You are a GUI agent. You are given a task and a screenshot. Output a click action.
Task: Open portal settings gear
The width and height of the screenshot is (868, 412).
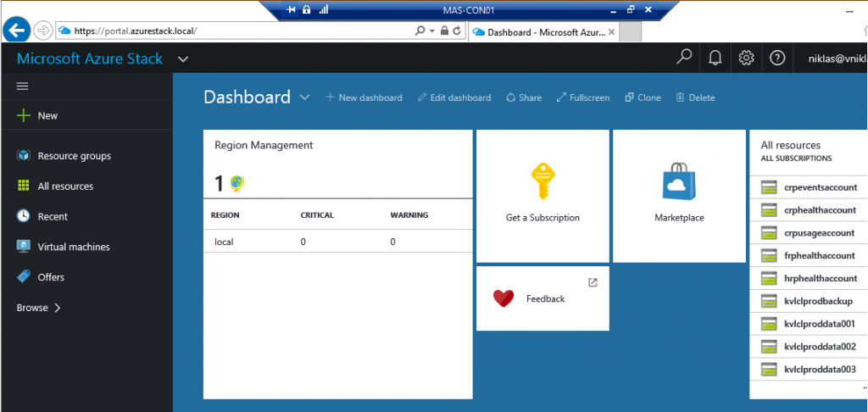coord(746,58)
